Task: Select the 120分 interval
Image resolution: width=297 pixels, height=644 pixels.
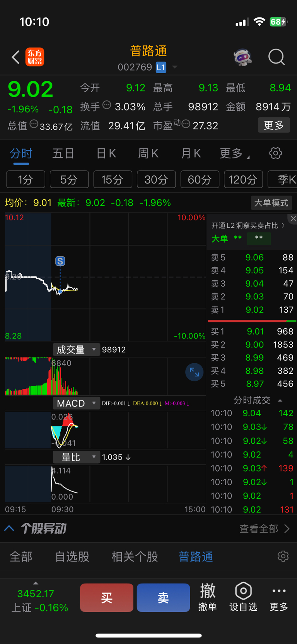Action: (243, 179)
